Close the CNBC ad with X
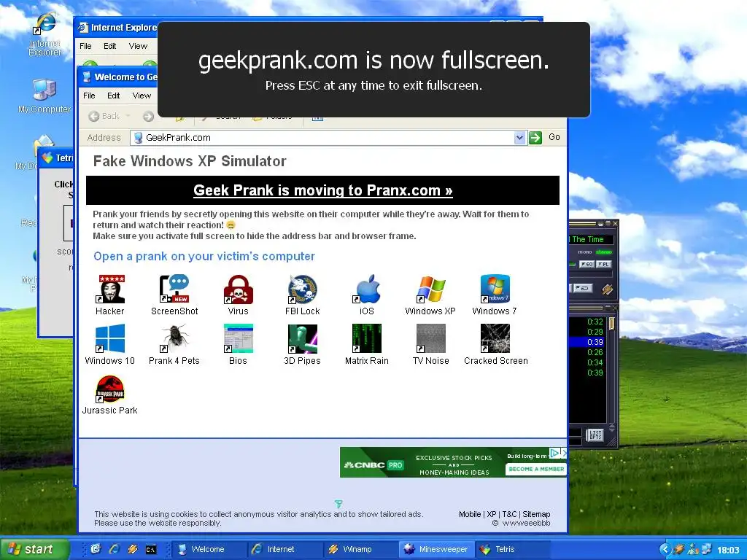This screenshot has width=747, height=560. click(x=564, y=452)
